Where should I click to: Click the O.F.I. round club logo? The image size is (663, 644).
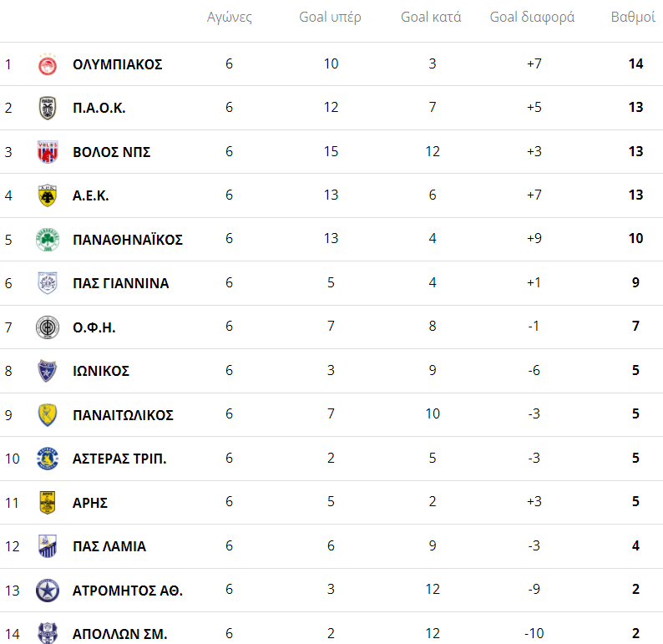coord(48,327)
